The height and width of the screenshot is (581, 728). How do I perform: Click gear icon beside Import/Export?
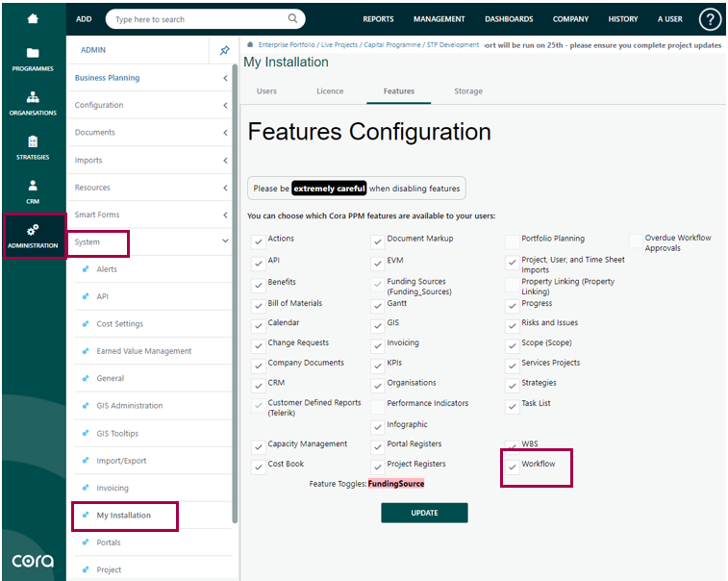click(x=86, y=461)
